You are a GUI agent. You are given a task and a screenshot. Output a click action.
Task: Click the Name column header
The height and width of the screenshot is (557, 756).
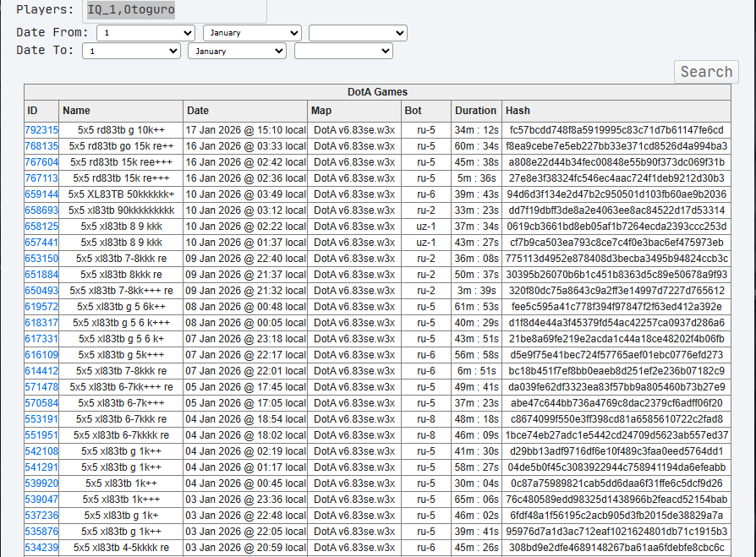121,111
